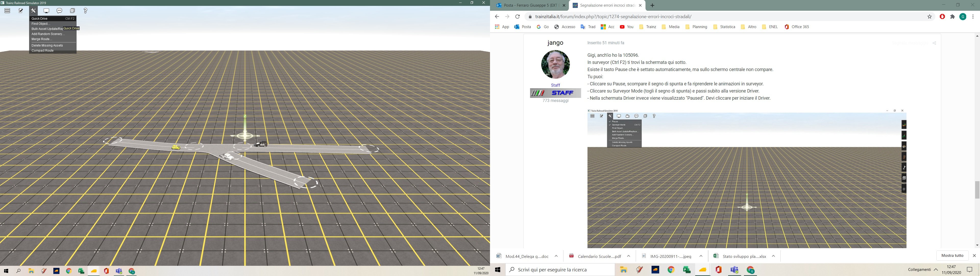Open the App bookmarks shortcut
Viewport: 980px width, 276px height.
coord(502,27)
